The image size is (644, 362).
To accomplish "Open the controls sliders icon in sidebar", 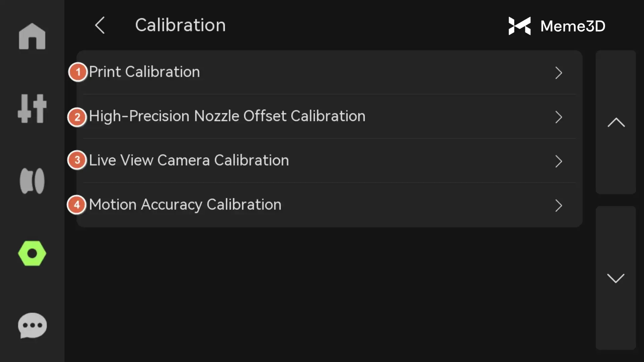I will pyautogui.click(x=32, y=109).
